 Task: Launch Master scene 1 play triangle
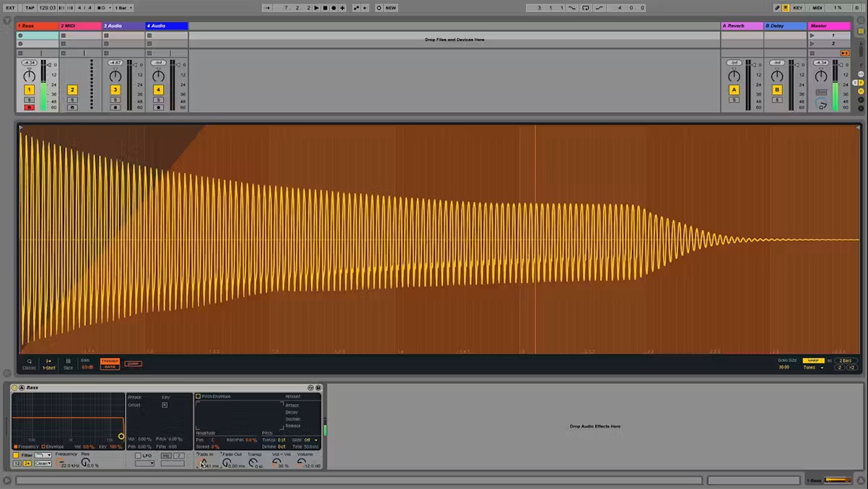click(x=812, y=35)
